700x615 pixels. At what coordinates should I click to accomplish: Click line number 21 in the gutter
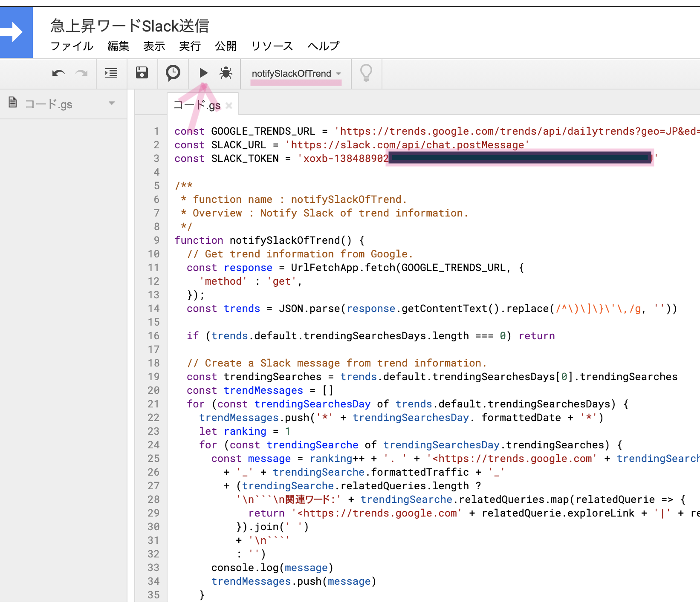[153, 404]
